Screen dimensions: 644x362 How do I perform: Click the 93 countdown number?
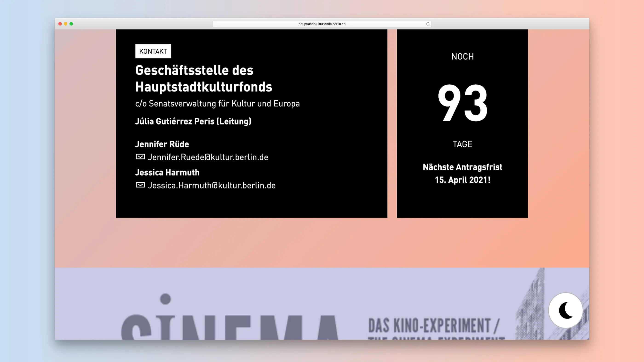pos(463,103)
